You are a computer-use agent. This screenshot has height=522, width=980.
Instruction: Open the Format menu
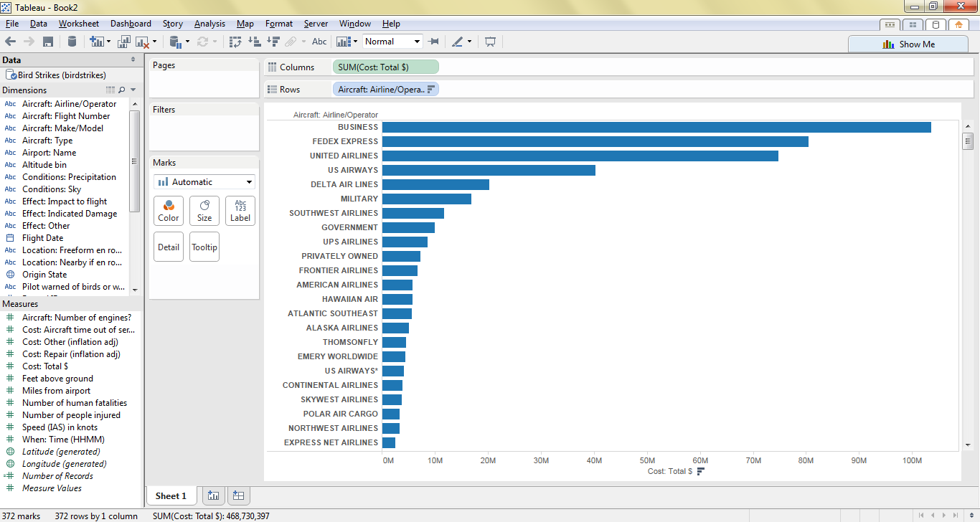coord(278,24)
